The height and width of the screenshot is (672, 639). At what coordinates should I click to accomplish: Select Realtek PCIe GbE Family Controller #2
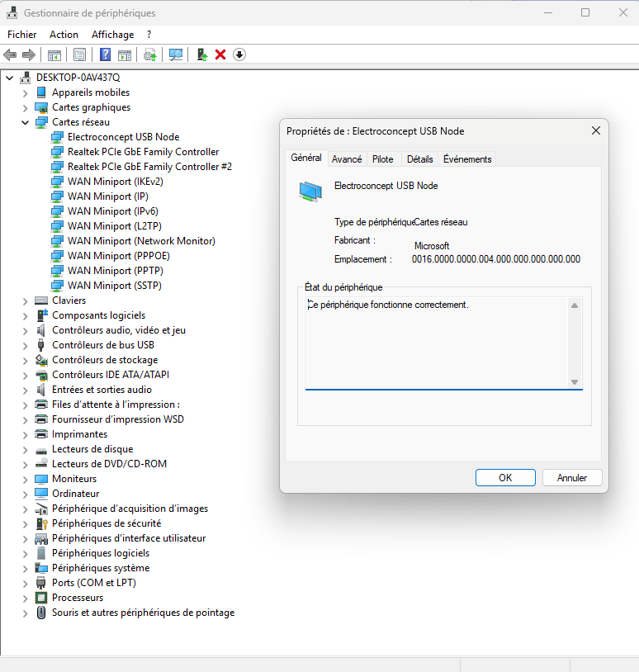click(x=149, y=167)
